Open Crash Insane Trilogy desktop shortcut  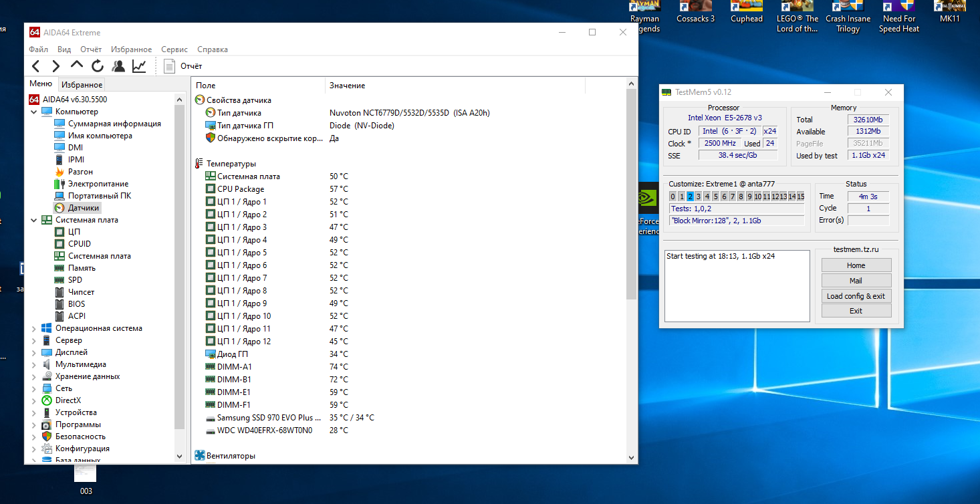tap(848, 17)
